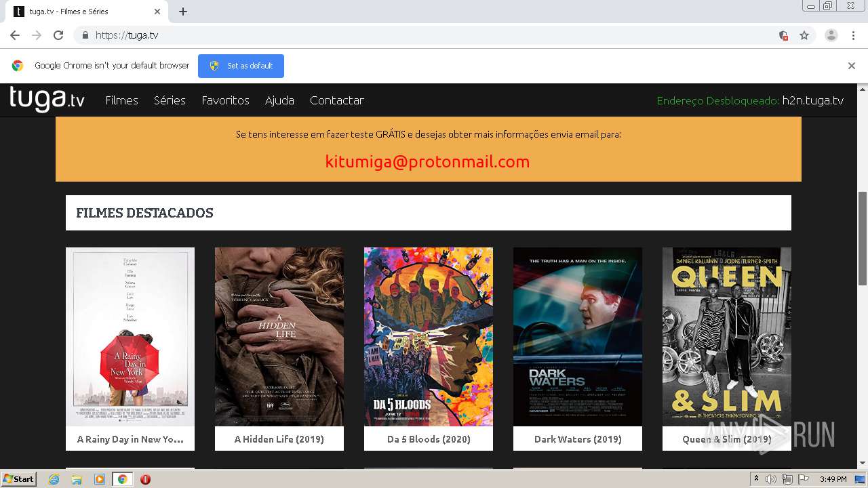
Task: Open Da 5 Bloods poster
Action: [x=429, y=336]
